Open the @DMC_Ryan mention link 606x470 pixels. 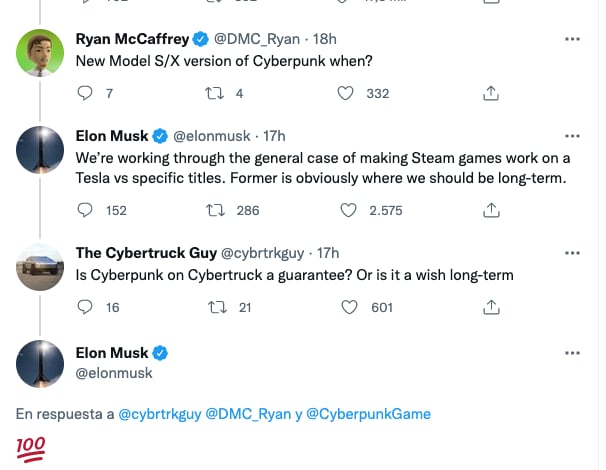pyautogui.click(x=244, y=414)
